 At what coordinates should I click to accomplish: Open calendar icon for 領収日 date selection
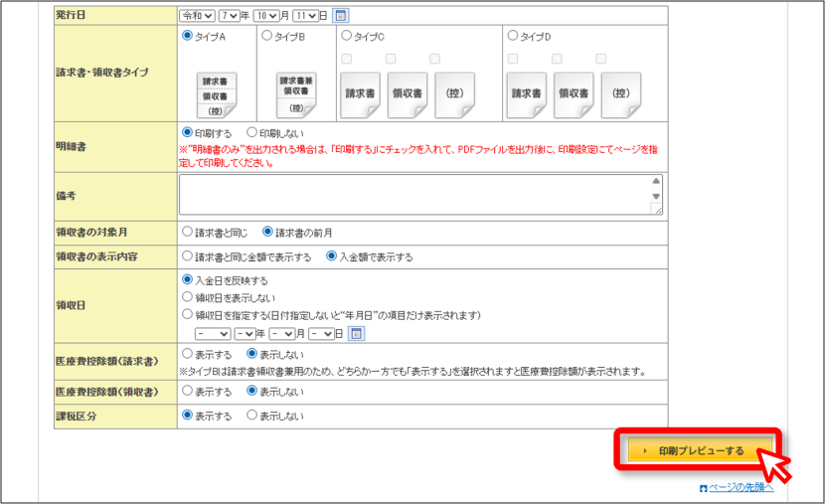click(357, 334)
